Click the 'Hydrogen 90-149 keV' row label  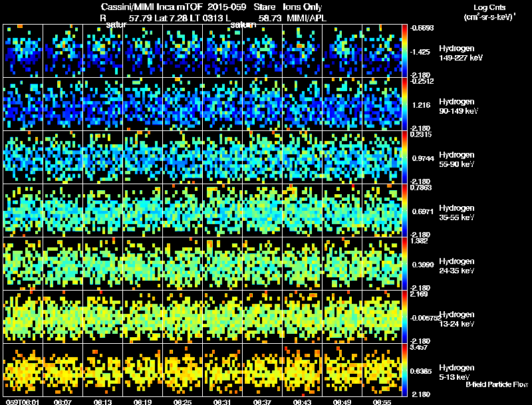[x=459, y=106]
